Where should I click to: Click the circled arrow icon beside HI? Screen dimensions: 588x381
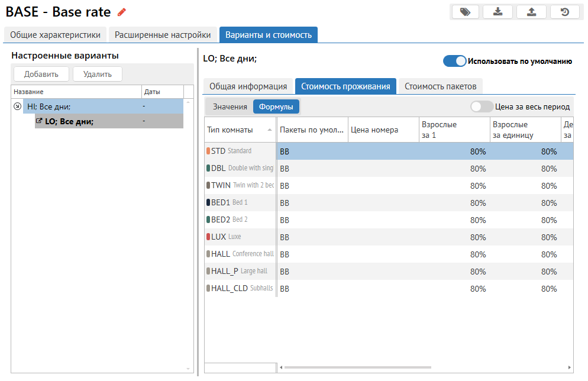(17, 106)
